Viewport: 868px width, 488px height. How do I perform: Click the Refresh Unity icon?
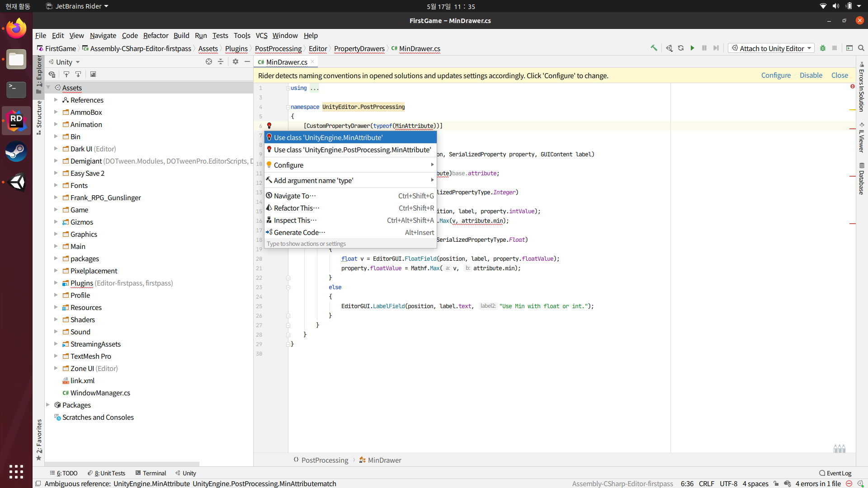click(681, 48)
